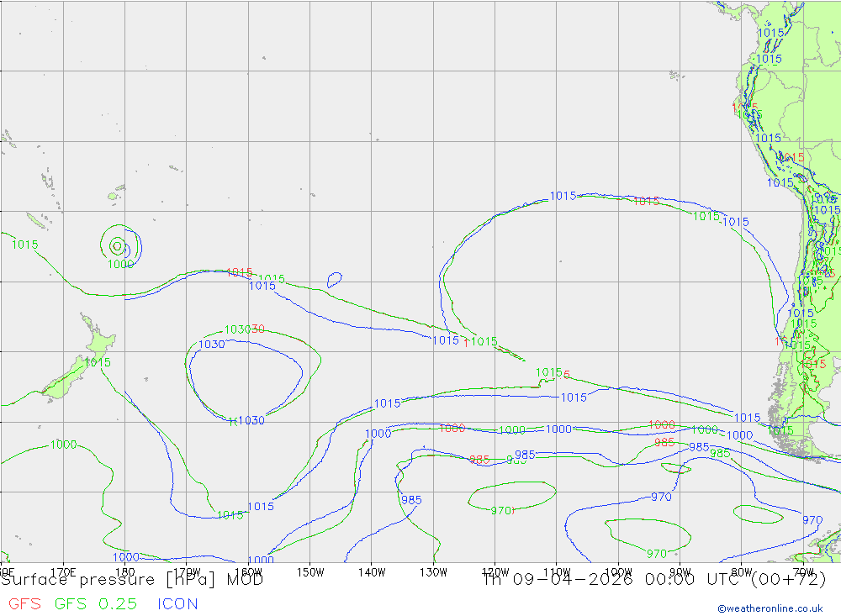The width and height of the screenshot is (841, 616).
Task: Click the blue 985 label near 130W
Action: click(411, 500)
